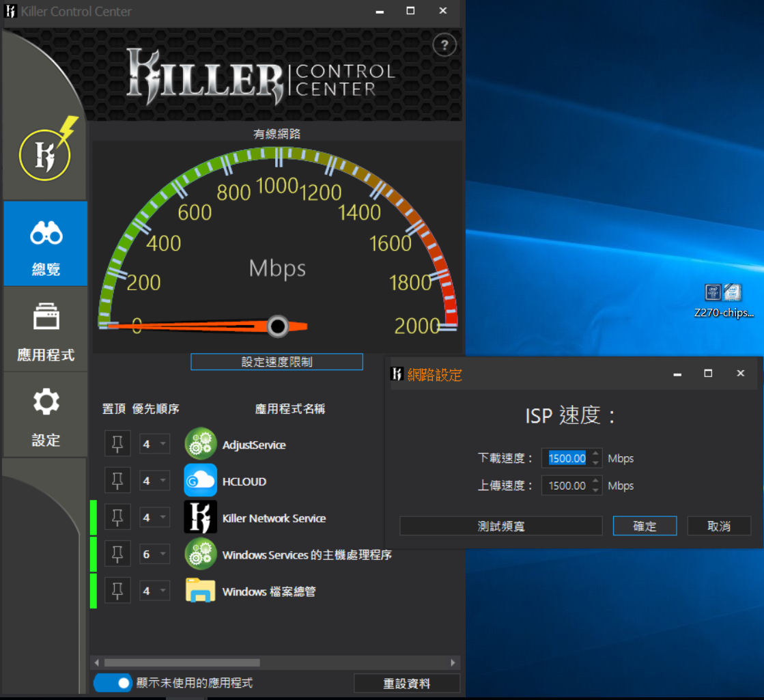Image resolution: width=764 pixels, height=700 pixels.
Task: Select Windows Services 的主機處理程序 text
Action: [307, 555]
